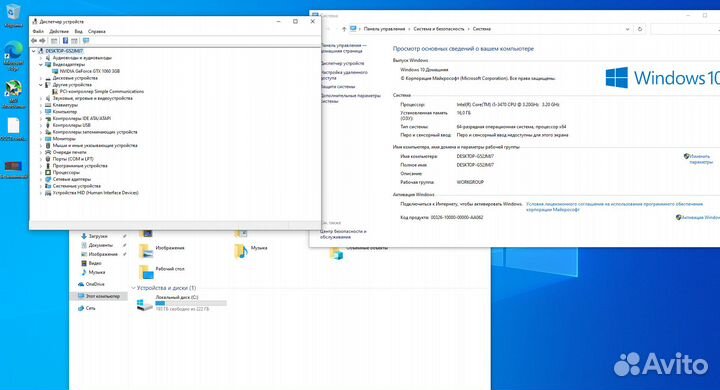The image size is (720, 390).
Task: Expand the Мониторы category chevron
Action: (x=41, y=139)
